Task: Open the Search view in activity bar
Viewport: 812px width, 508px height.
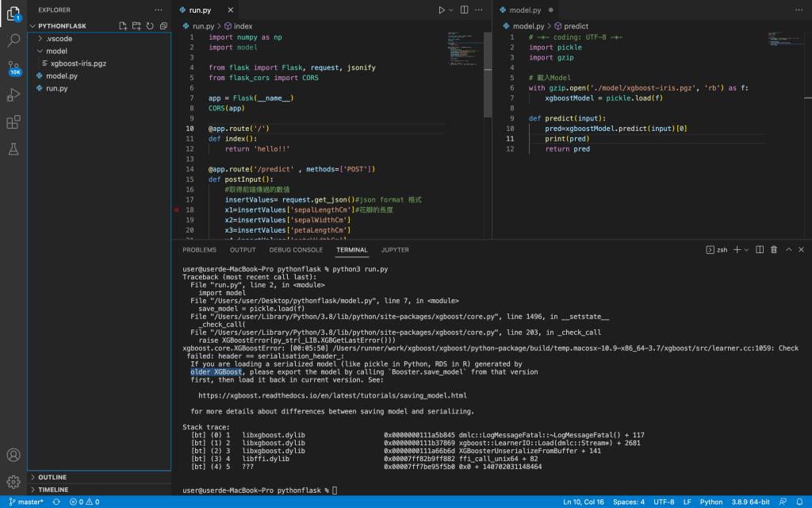Action: [13, 40]
